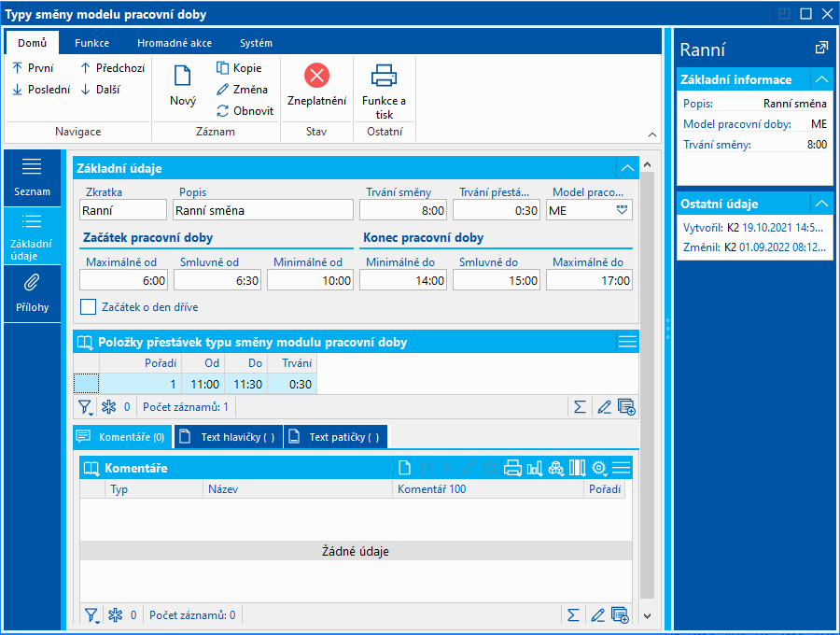The image size is (840, 635).
Task: Refresh with Obnovit
Action: pyautogui.click(x=245, y=111)
